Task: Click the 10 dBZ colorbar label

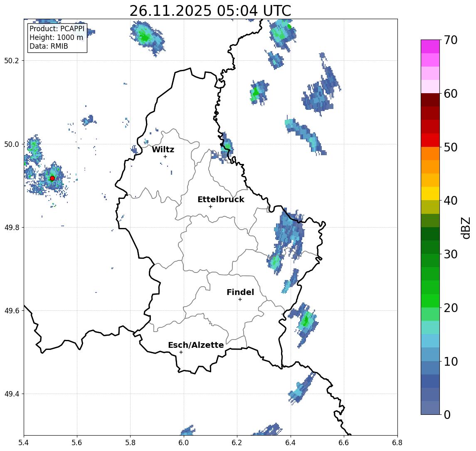Action: [451, 362]
